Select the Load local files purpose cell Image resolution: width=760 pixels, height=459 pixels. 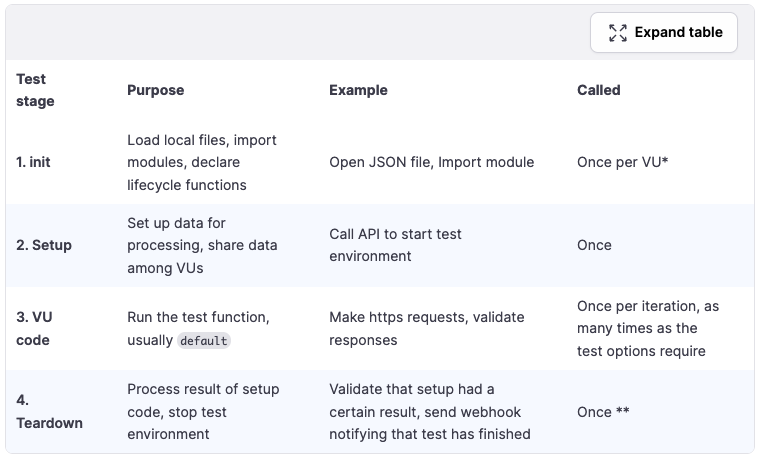[201, 162]
